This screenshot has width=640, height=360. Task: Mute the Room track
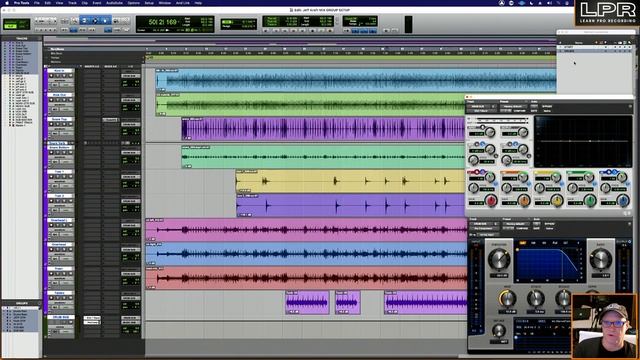tap(70, 273)
